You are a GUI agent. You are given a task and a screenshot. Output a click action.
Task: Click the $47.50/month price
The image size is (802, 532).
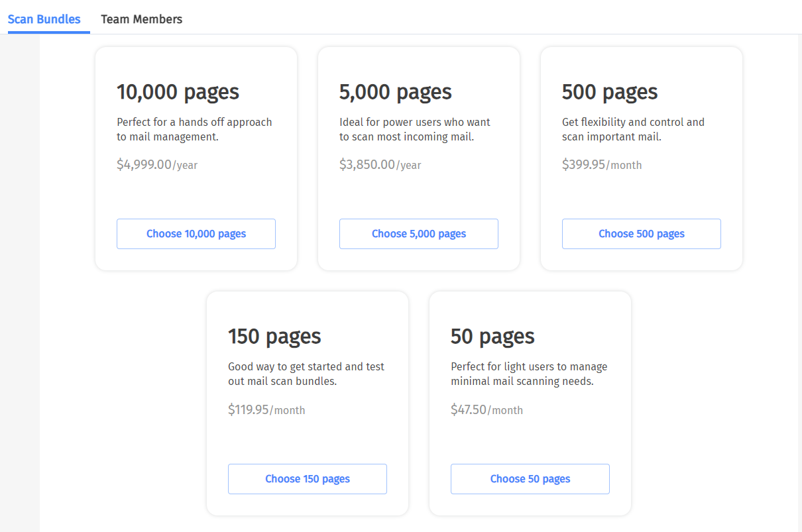(487, 410)
